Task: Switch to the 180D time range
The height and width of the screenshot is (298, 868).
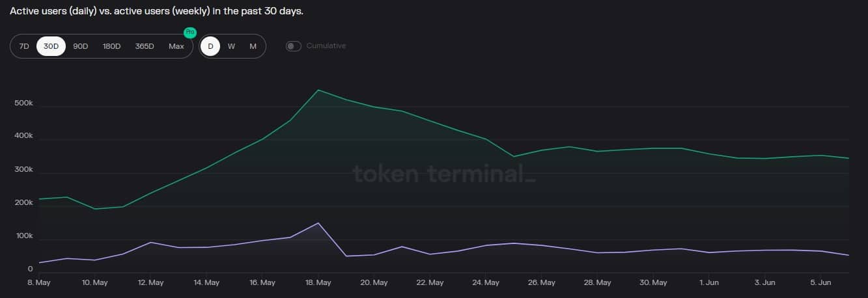Action: 111,46
